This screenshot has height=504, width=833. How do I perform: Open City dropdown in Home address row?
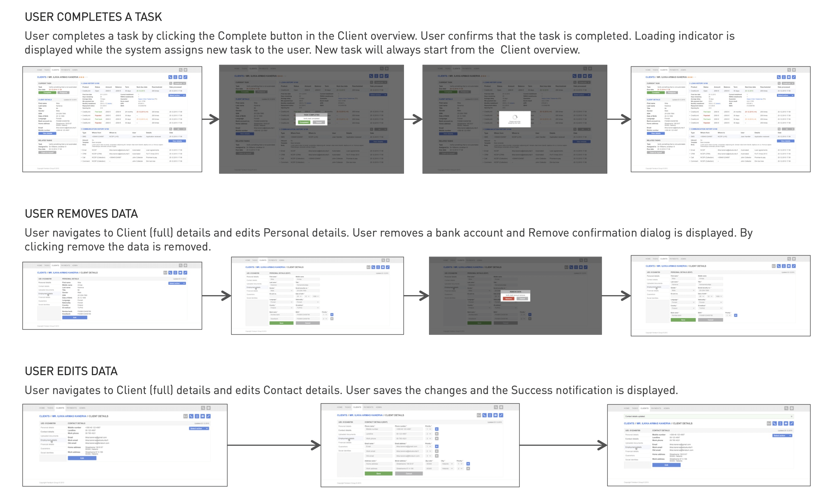pyautogui.click(x=447, y=464)
